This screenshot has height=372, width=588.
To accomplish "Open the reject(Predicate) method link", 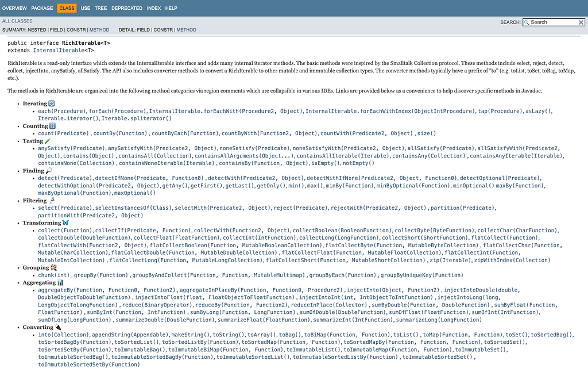I will point(301,208).
